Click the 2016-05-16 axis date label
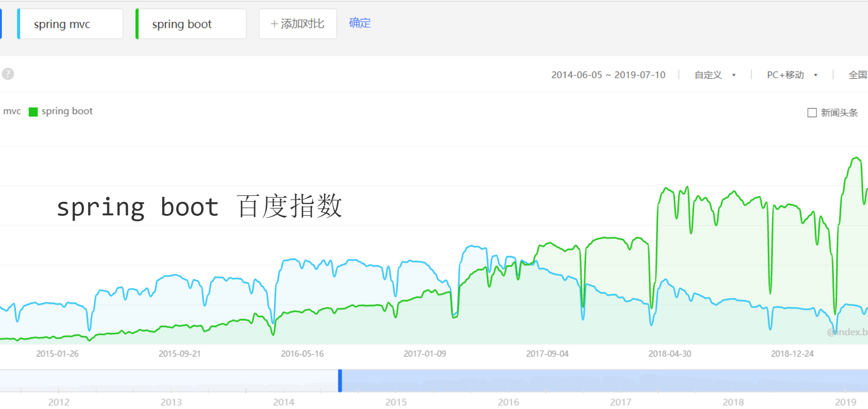The image size is (868, 409). (x=302, y=354)
